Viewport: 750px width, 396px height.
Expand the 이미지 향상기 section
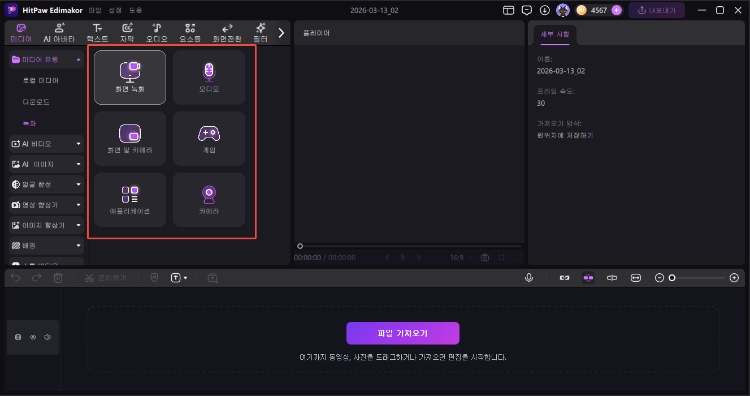46,225
